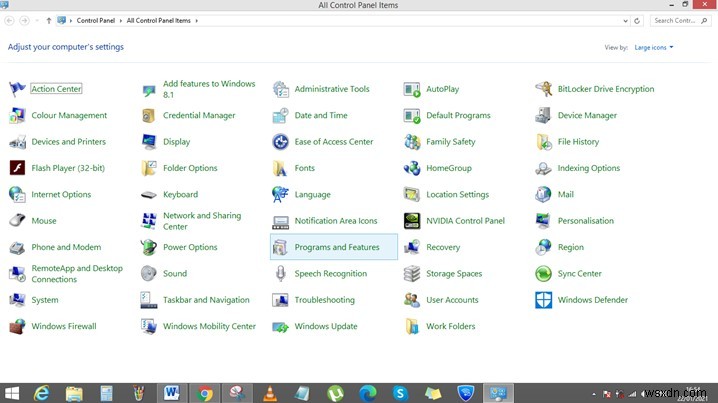Open the Windows Start button on taskbar
This screenshot has height=403, width=718.
pos(12,393)
